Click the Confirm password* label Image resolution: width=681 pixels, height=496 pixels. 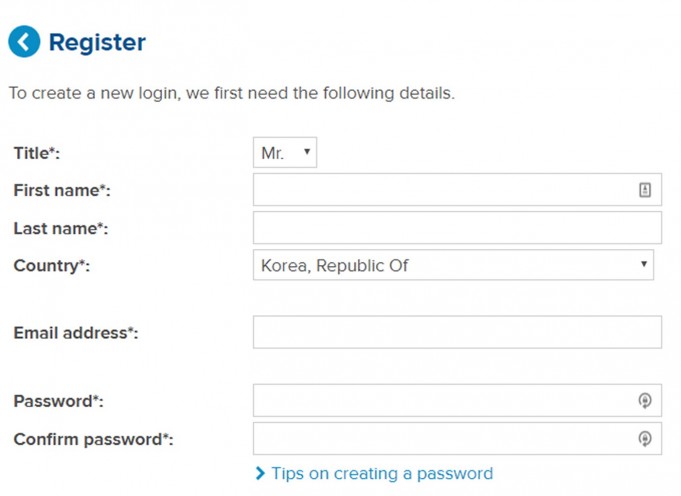[x=93, y=439]
